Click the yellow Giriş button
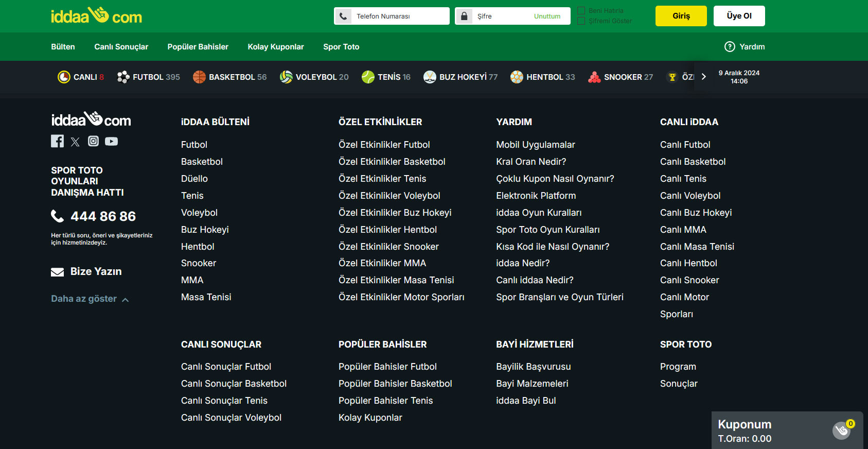Viewport: 868px width, 449px height. (x=681, y=16)
